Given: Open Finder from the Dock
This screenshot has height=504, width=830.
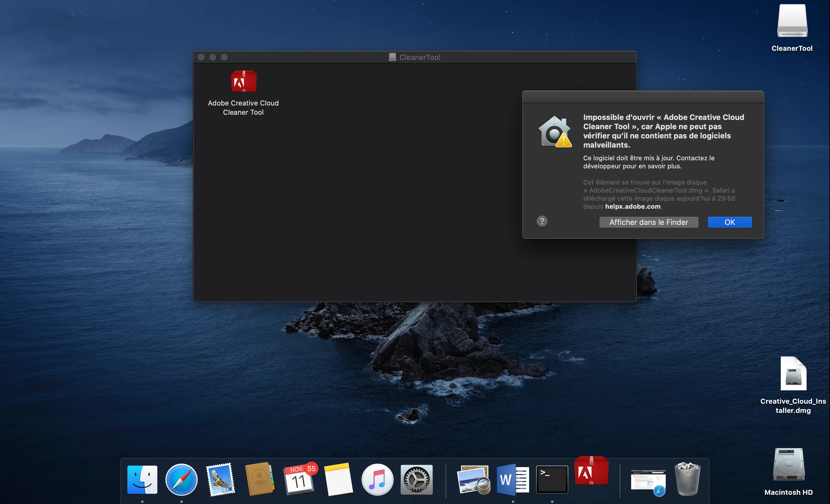Looking at the screenshot, I should (x=142, y=479).
